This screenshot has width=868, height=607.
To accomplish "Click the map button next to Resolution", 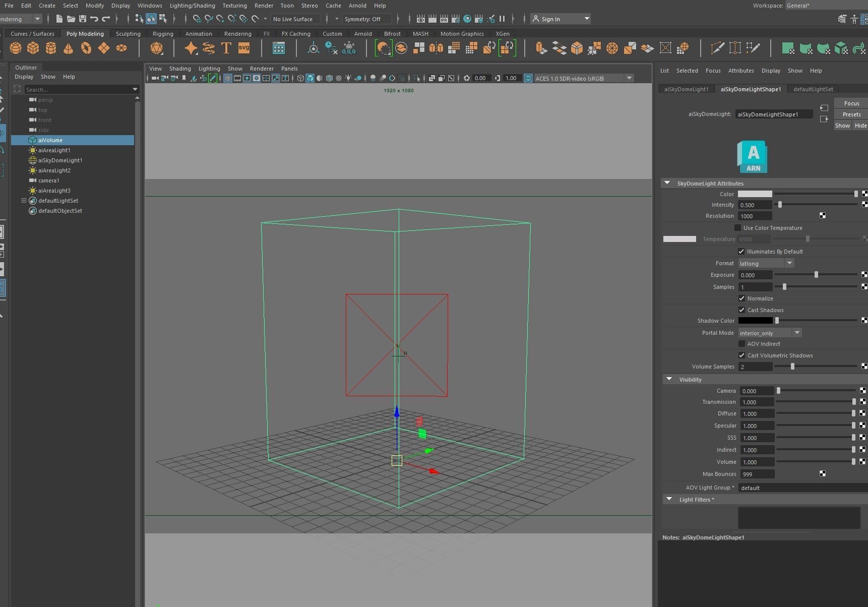I will [x=823, y=216].
